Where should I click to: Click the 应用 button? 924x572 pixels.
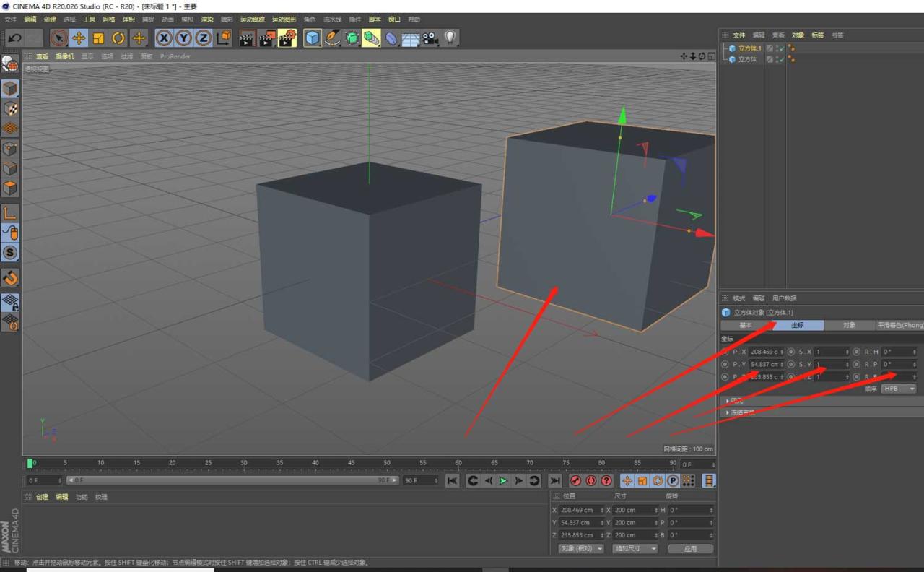pyautogui.click(x=689, y=548)
